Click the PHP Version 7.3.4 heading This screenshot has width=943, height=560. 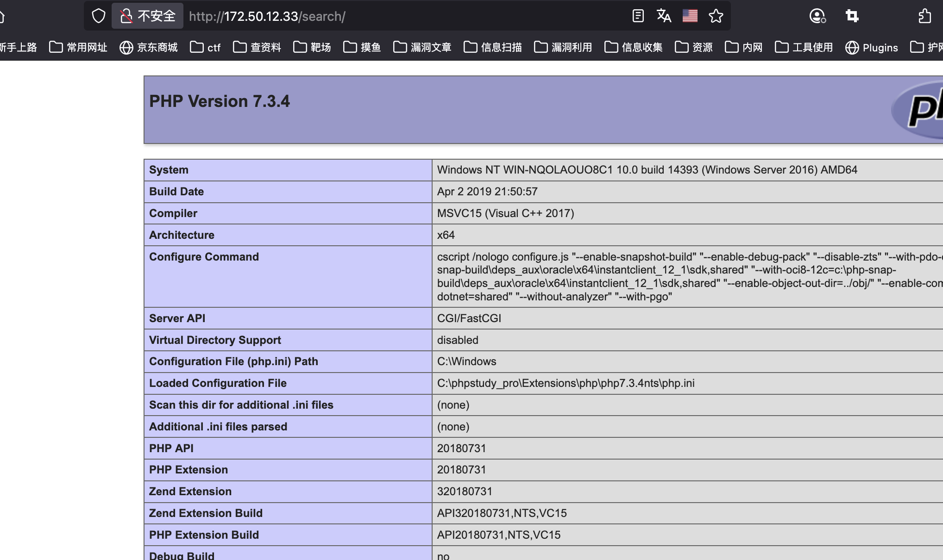coord(220,101)
